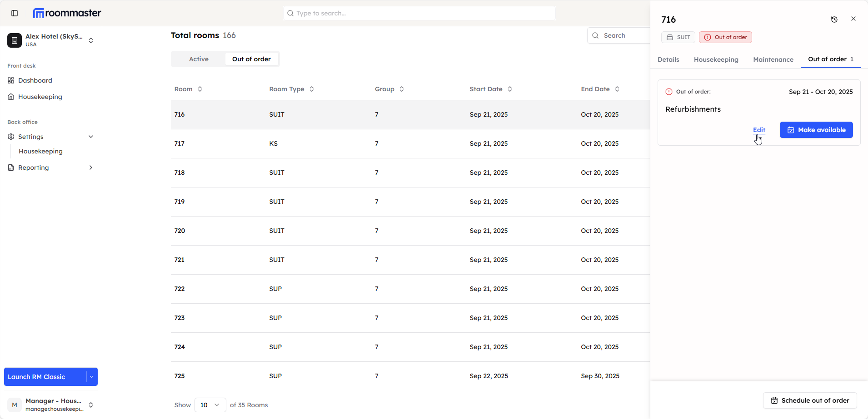Click the top global search field
The image size is (868, 419).
coord(419,13)
